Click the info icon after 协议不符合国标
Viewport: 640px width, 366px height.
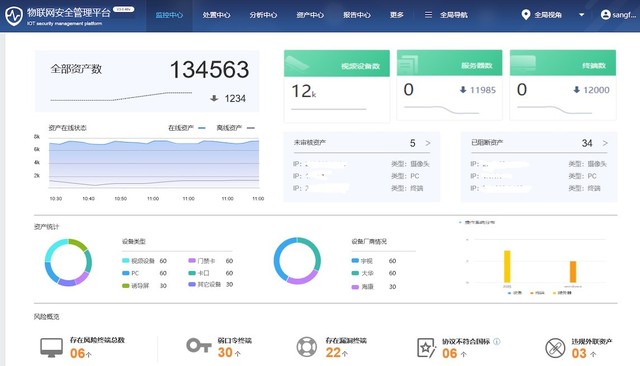point(497,342)
